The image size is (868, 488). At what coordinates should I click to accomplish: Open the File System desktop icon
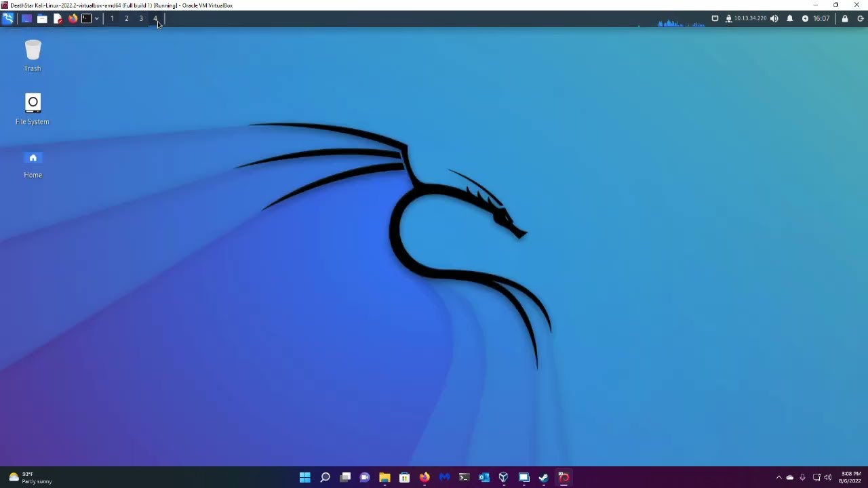pos(33,110)
